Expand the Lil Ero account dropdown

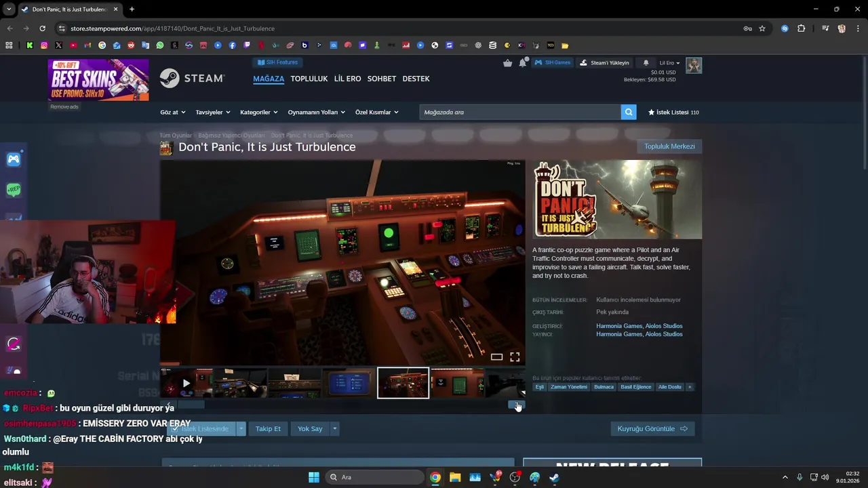click(669, 63)
